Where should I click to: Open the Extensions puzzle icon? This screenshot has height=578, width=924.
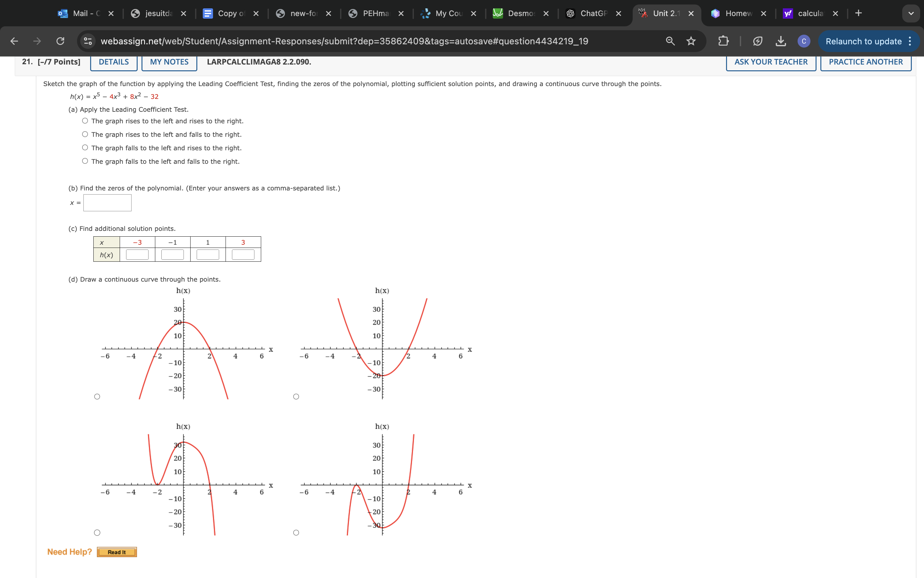(723, 41)
